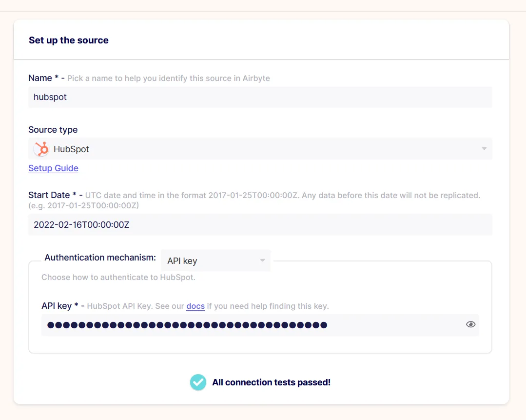Viewport: 526px width, 420px height.
Task: Click the Name input field containing hubspot
Action: point(260,98)
